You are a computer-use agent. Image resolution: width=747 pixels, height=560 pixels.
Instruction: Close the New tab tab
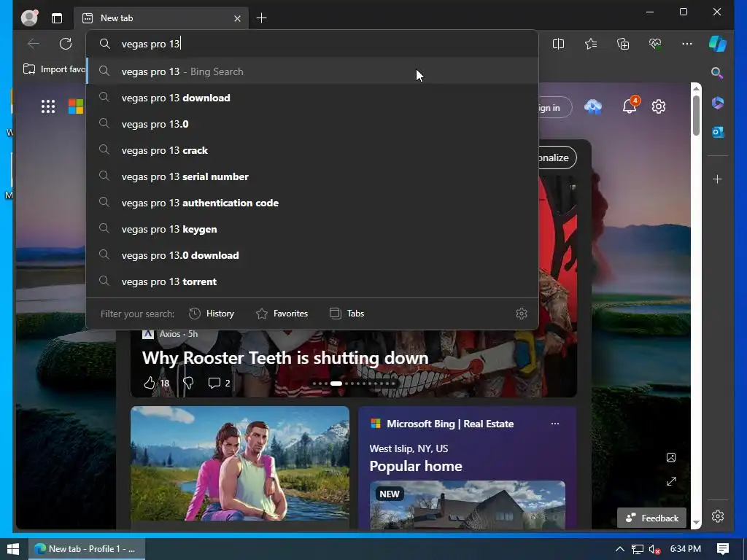(237, 18)
